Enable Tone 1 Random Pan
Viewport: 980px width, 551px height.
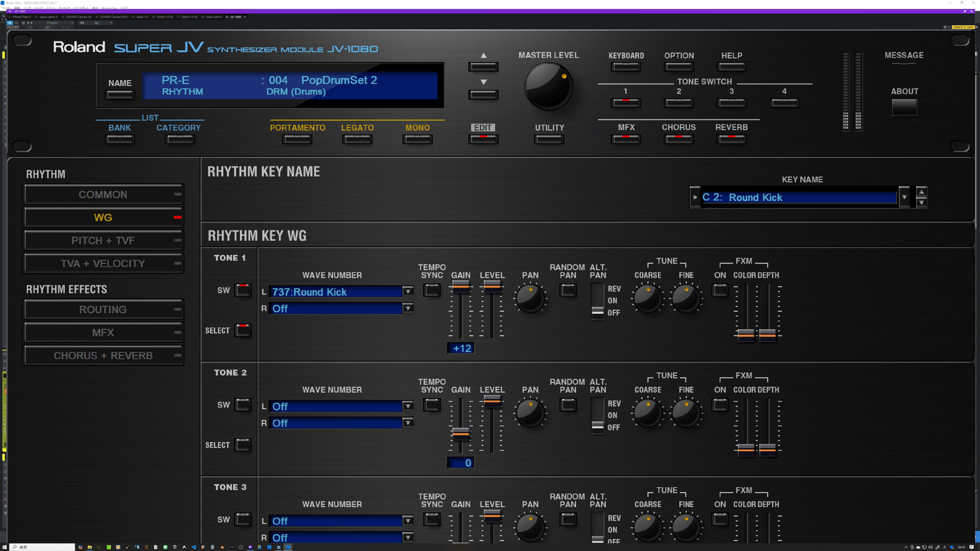tap(568, 290)
